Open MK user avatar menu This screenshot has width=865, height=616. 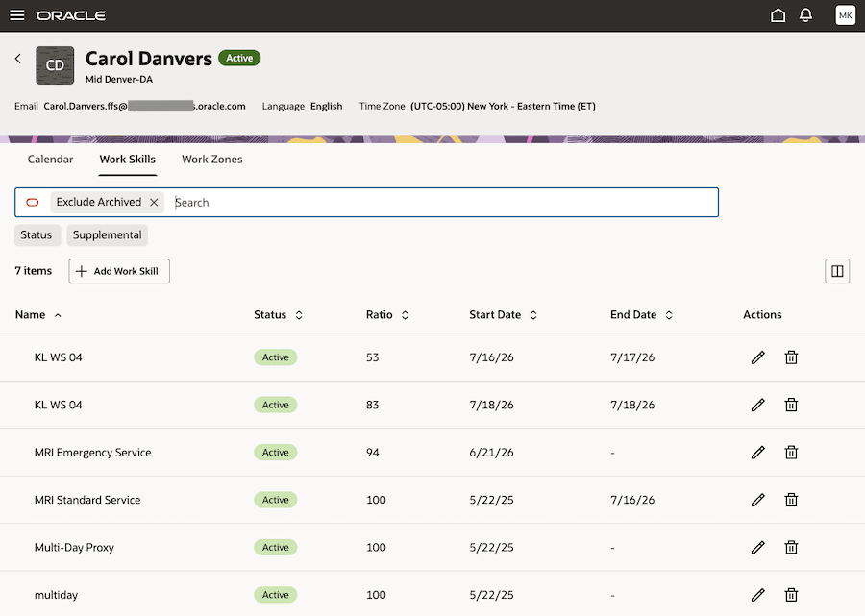(845, 15)
